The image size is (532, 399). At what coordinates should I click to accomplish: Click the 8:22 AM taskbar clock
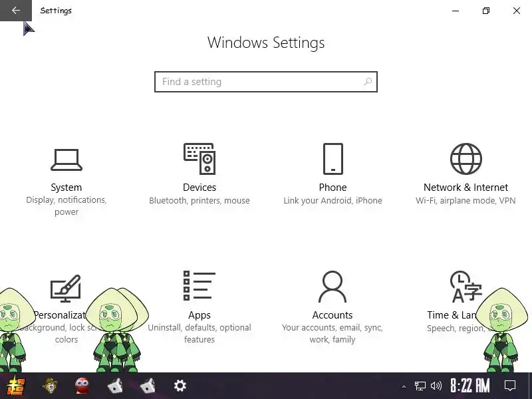tap(470, 386)
